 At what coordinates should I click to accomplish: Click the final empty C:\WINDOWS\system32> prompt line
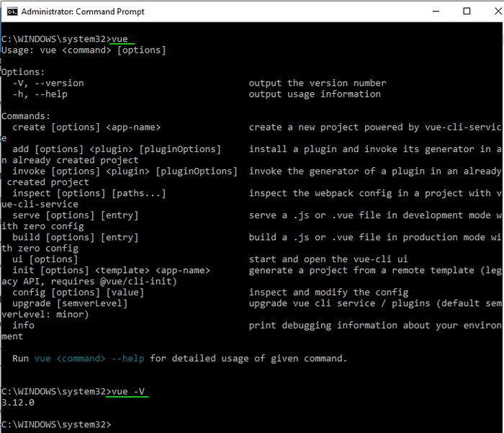[56, 424]
